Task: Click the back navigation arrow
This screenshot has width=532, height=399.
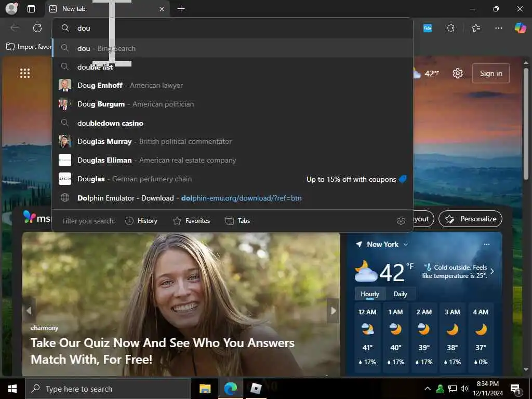Action: 15,28
